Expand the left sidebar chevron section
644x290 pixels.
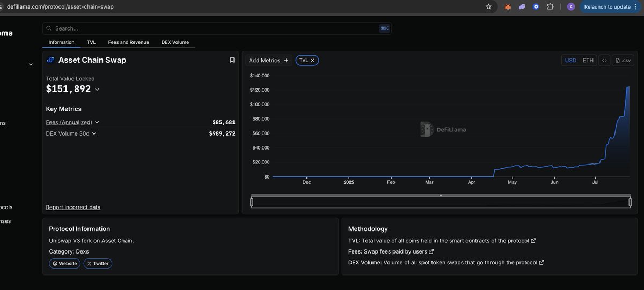31,64
